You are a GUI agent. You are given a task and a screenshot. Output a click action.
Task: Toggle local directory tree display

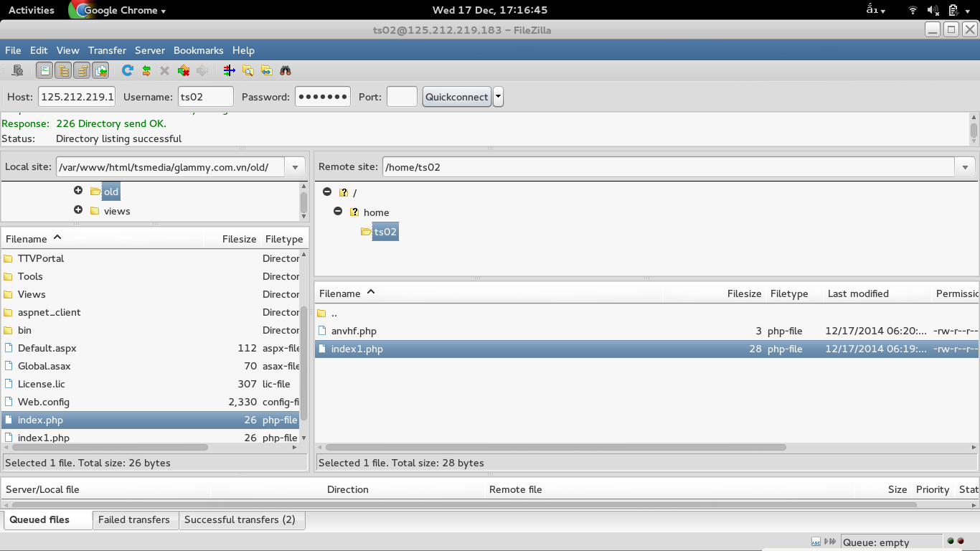pyautogui.click(x=64, y=70)
